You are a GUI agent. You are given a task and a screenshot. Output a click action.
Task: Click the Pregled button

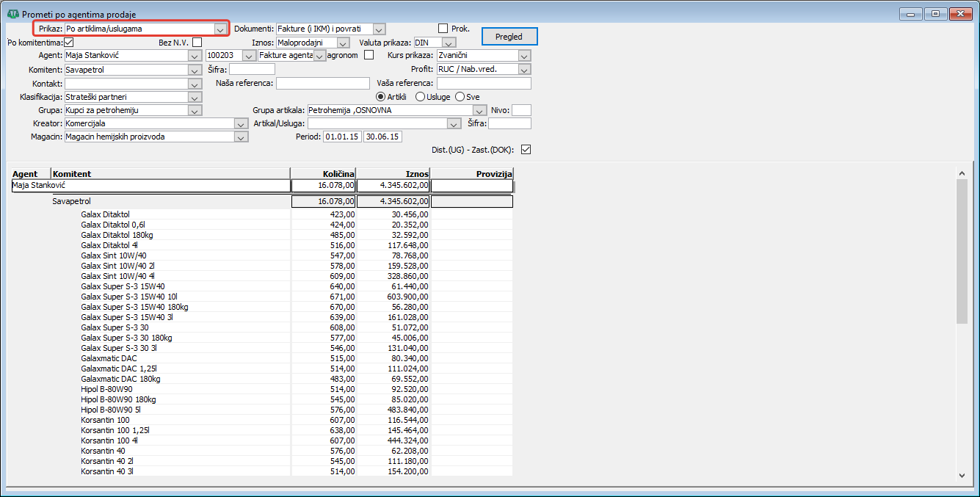pyautogui.click(x=509, y=36)
